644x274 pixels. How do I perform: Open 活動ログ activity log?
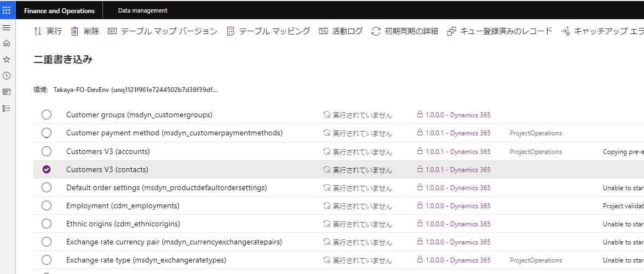click(x=341, y=31)
